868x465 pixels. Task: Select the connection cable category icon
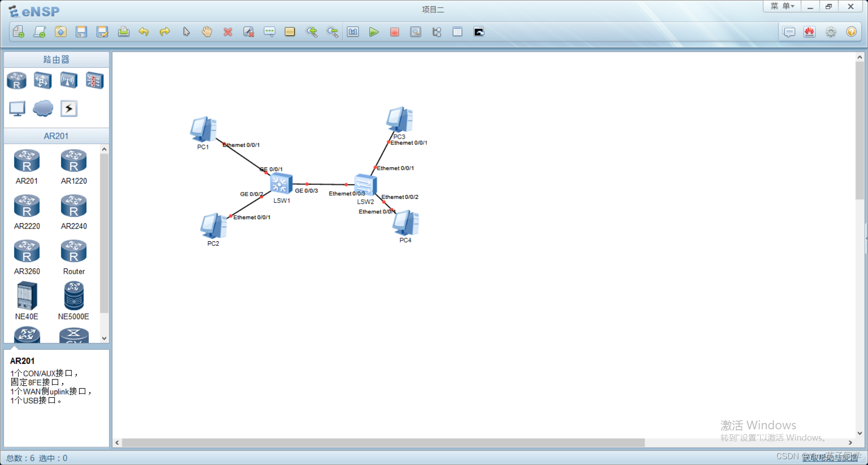[x=69, y=108]
